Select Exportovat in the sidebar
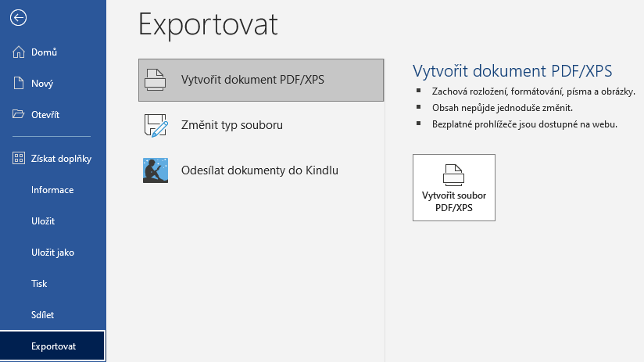 tap(53, 346)
